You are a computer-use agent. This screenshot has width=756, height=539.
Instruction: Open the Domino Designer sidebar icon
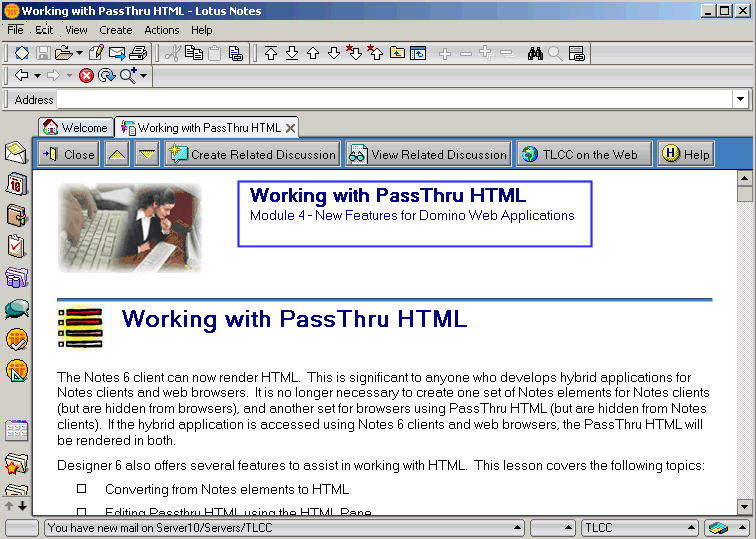point(17,371)
